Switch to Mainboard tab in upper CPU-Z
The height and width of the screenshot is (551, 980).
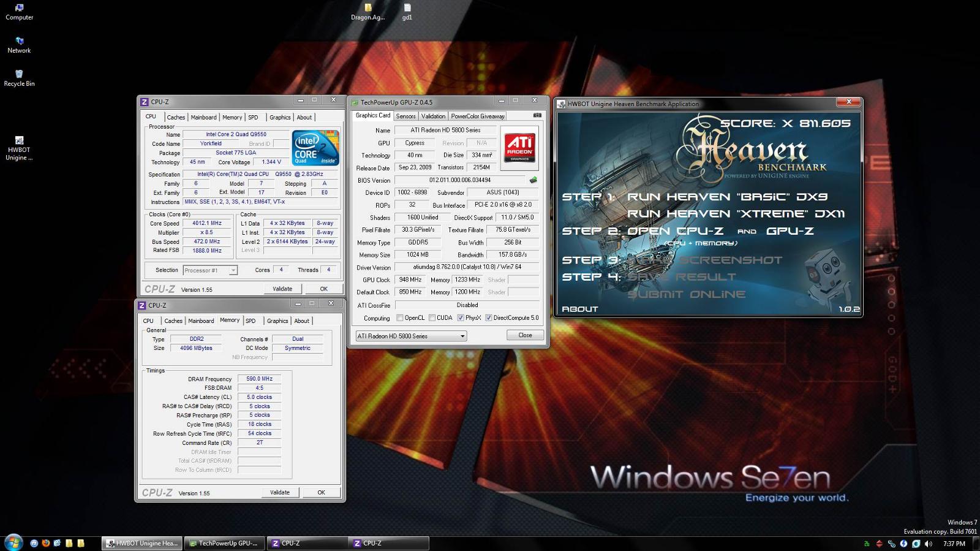tap(203, 117)
